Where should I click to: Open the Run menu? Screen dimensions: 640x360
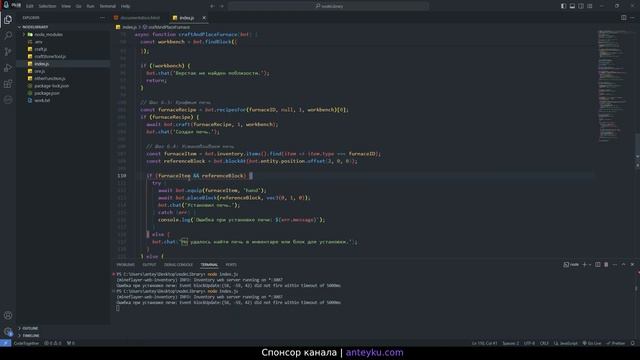click(91, 6)
